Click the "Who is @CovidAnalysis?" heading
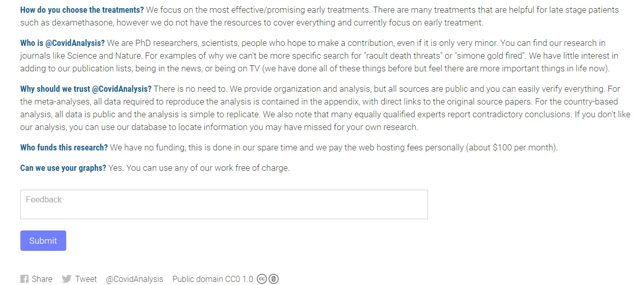Image resolution: width=644 pixels, height=285 pixels. [63, 43]
